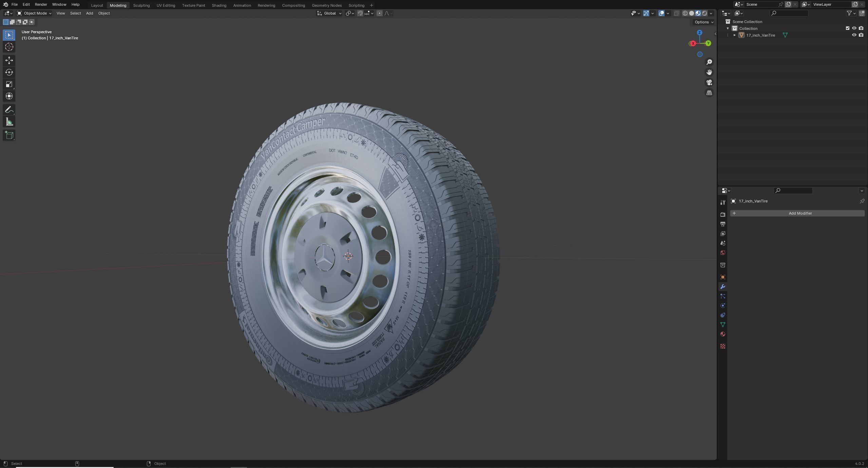868x468 pixels.
Task: Pick the Scale tool
Action: click(9, 84)
